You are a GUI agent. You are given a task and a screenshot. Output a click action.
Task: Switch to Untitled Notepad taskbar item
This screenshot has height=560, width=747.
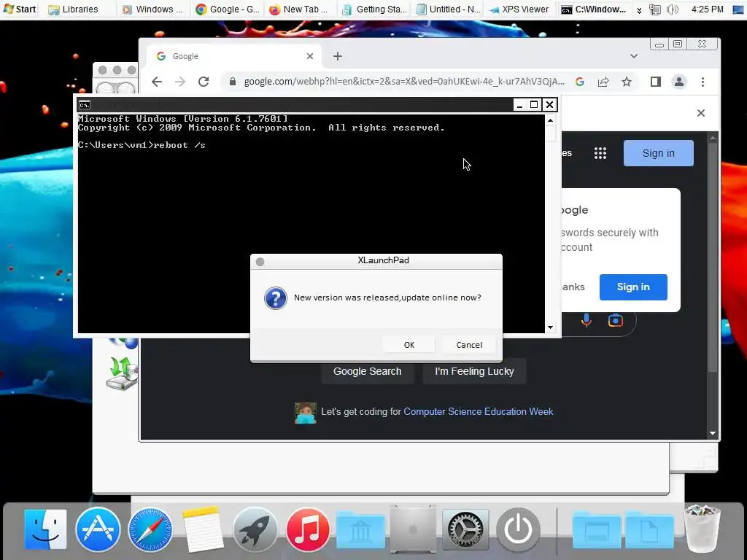(x=448, y=9)
